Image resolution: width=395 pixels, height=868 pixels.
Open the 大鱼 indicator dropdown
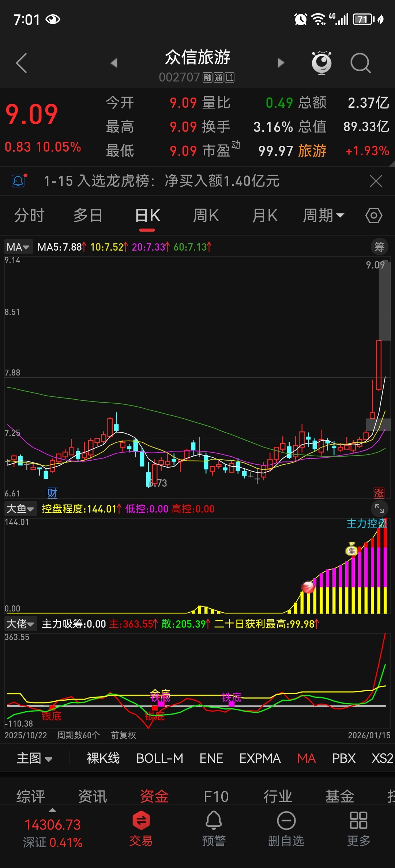coord(20,509)
